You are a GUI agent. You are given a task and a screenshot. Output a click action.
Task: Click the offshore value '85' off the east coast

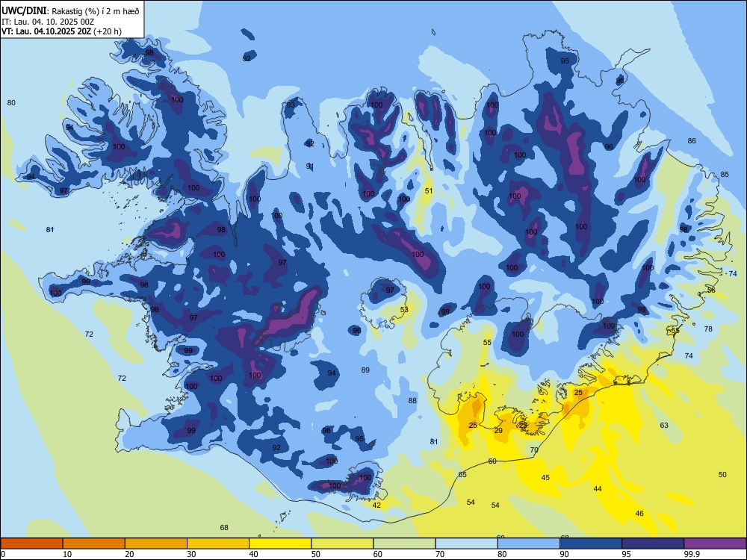click(x=725, y=174)
